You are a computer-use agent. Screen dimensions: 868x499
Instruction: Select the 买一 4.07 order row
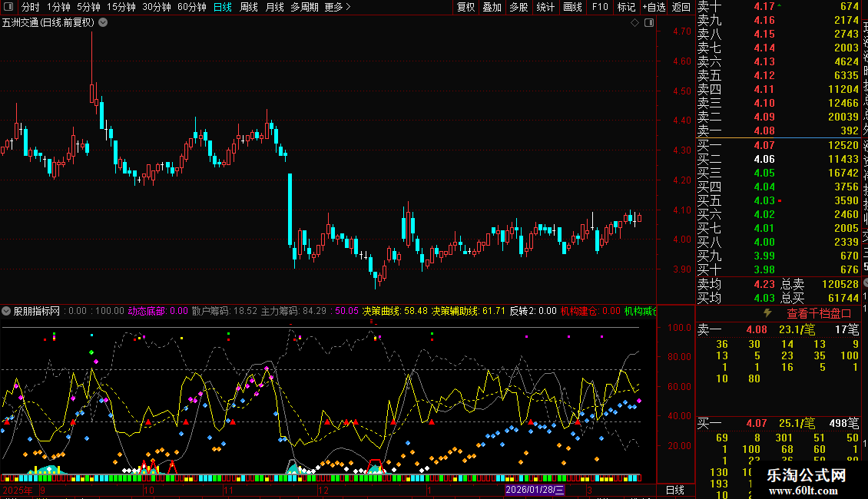pyautogui.click(x=778, y=145)
